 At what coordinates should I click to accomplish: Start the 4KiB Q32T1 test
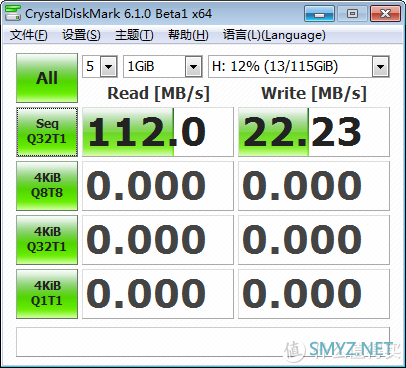[47, 240]
